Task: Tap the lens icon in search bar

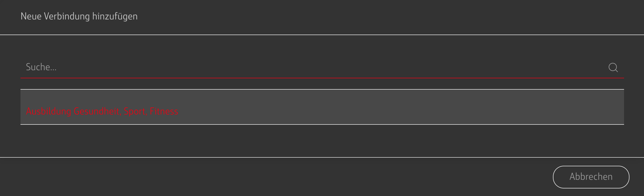Action: tap(613, 67)
